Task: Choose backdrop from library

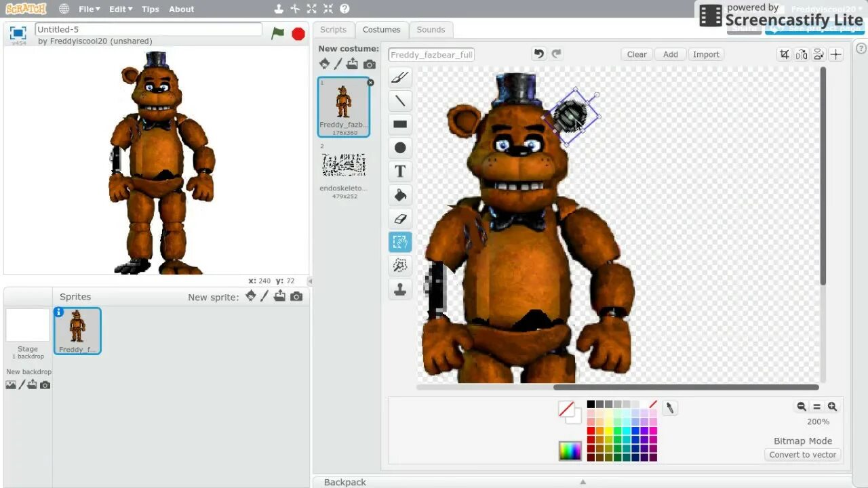Action: coord(11,384)
